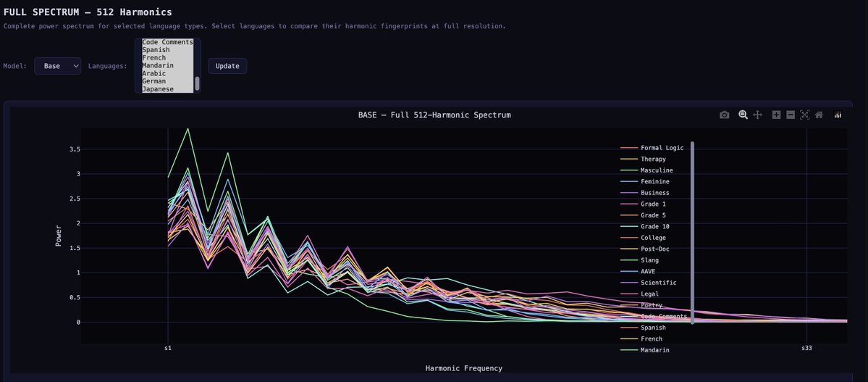Click the 3.5 y-axis tick label
The image size is (868, 382).
[74, 149]
